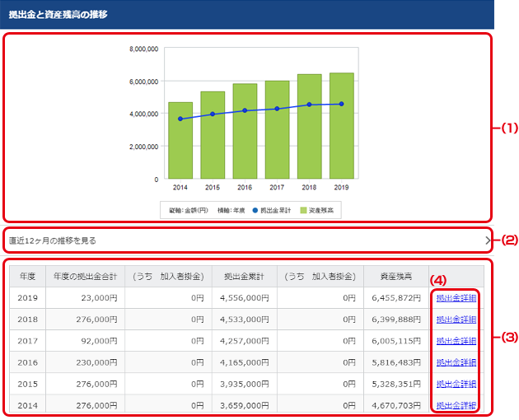Open 拠出金詳細 link for year 2017
The image size is (519, 420).
(x=456, y=341)
